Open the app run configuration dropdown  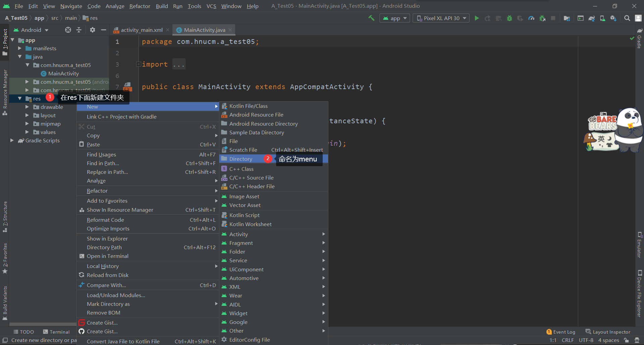(395, 18)
